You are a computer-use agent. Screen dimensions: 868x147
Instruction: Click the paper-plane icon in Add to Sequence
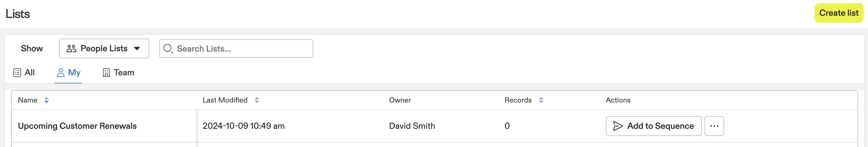point(618,126)
